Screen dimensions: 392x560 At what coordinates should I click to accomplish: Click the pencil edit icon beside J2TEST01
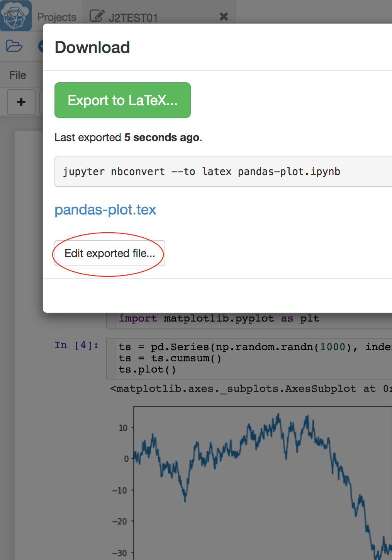coord(97,16)
